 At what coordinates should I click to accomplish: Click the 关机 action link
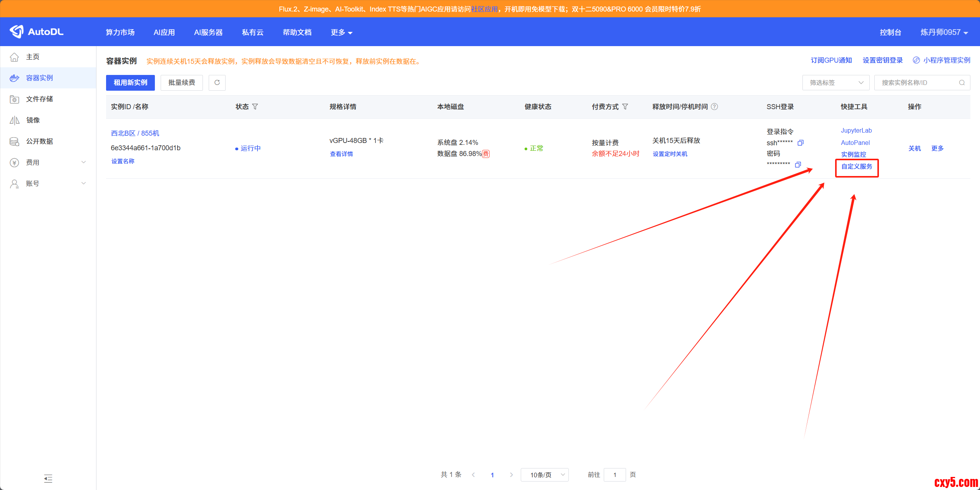click(914, 148)
